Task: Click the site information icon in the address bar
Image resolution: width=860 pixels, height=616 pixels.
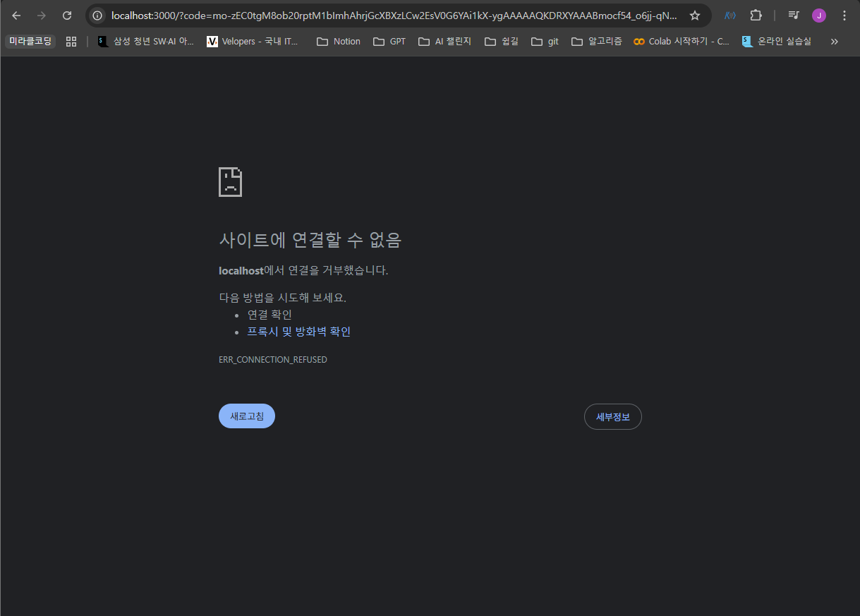Action: 98,16
